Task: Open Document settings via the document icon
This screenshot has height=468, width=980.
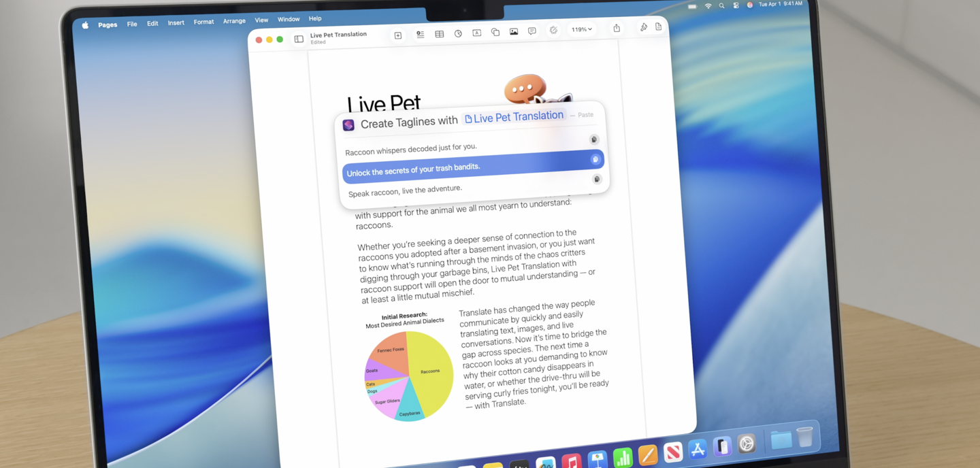Action: point(657,26)
